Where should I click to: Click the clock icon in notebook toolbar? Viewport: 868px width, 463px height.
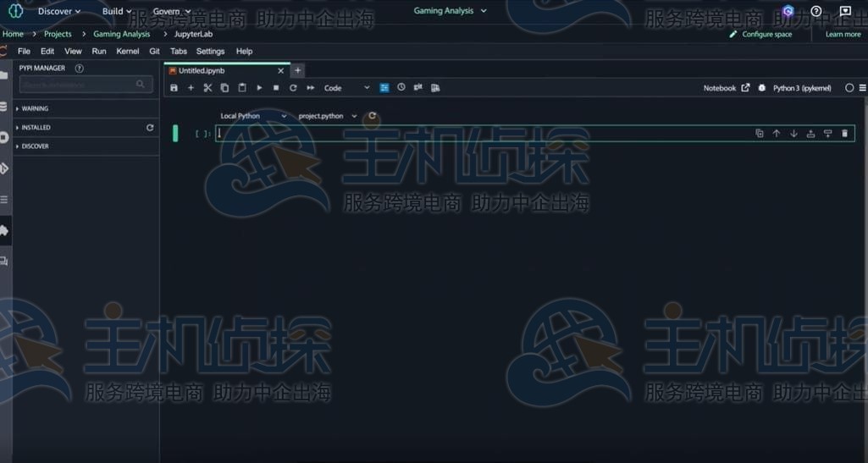pyautogui.click(x=401, y=87)
